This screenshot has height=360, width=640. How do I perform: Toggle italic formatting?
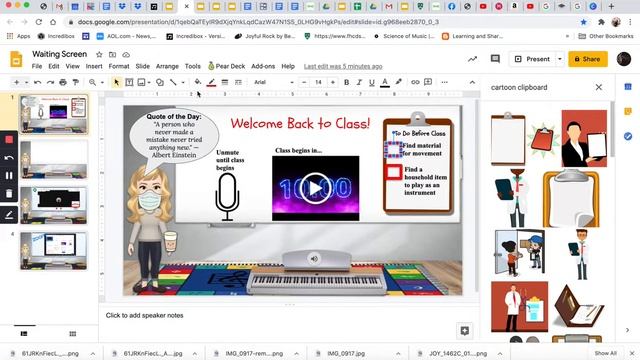[359, 82]
